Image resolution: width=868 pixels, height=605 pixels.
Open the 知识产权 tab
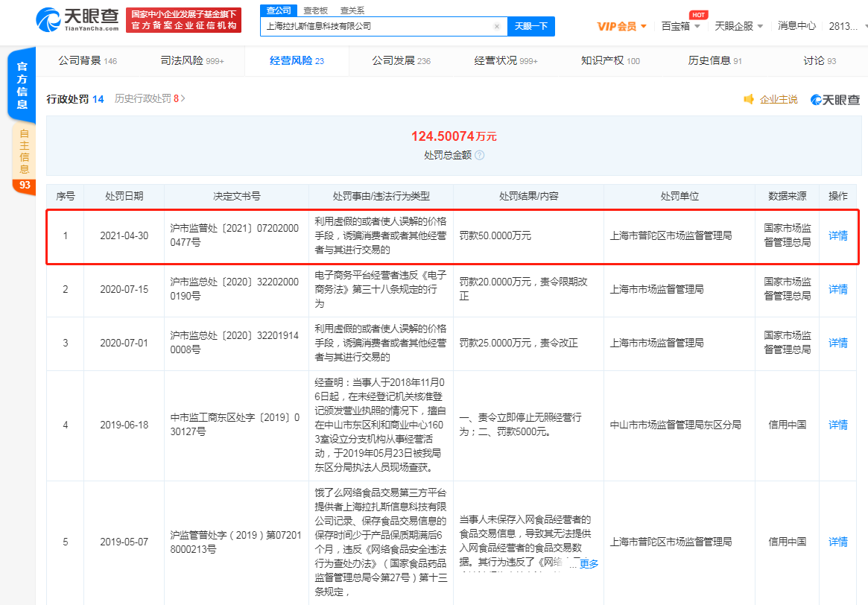pyautogui.click(x=609, y=60)
